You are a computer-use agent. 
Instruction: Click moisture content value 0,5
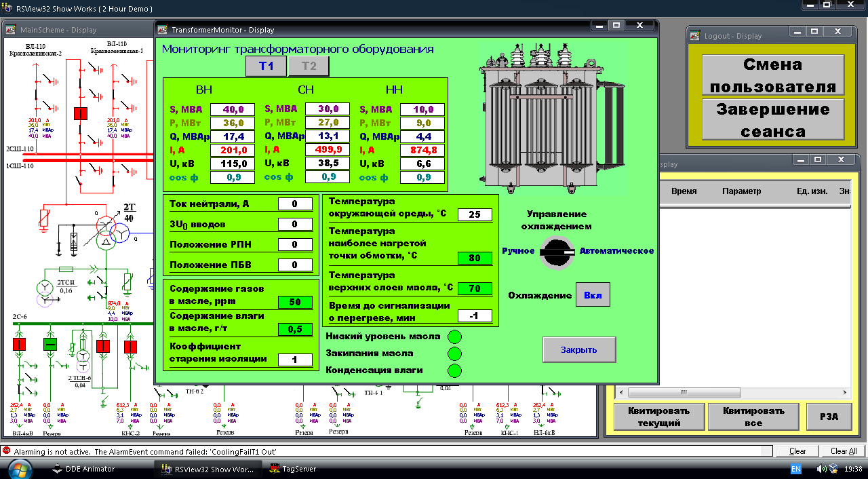(x=295, y=329)
